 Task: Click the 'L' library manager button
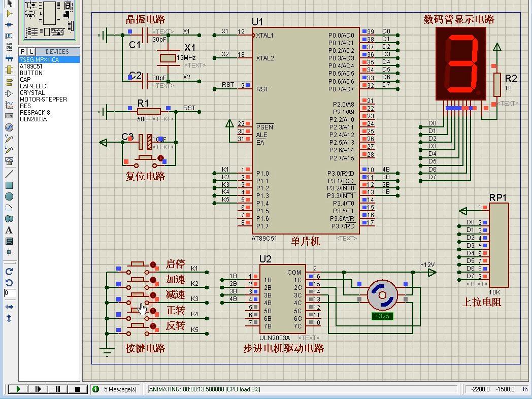(31, 52)
